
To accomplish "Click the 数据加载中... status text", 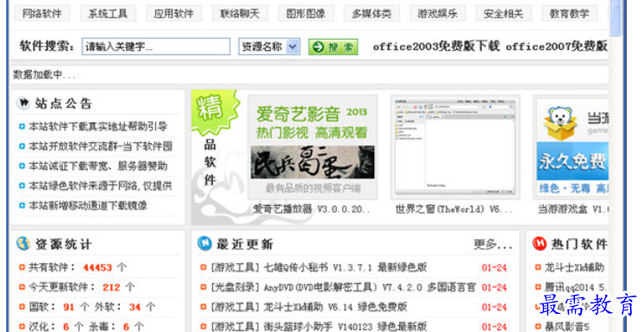I will click(44, 75).
